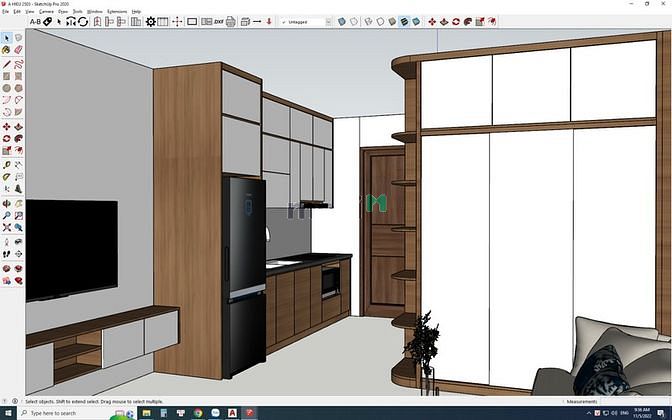Image resolution: width=672 pixels, height=420 pixels.
Task: Open the Help menu
Action: 136,12
